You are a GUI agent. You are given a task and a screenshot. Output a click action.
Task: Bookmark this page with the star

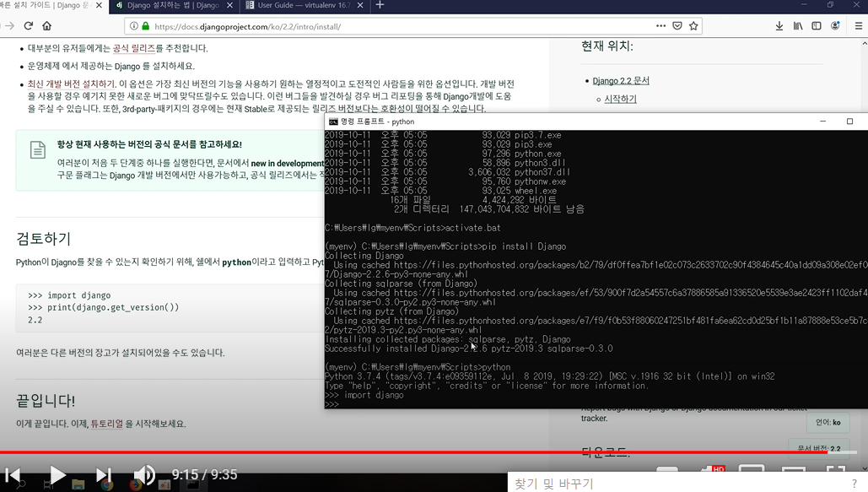click(693, 25)
